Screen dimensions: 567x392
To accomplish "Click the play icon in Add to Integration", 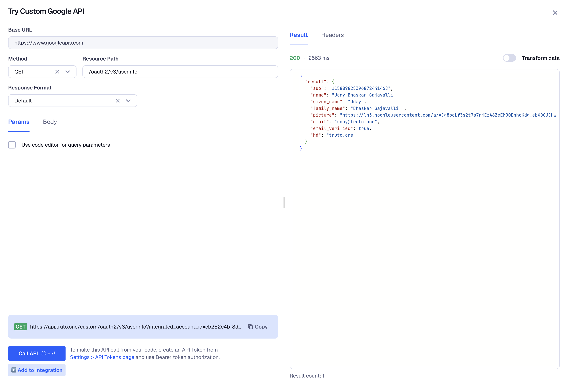I will (14, 370).
